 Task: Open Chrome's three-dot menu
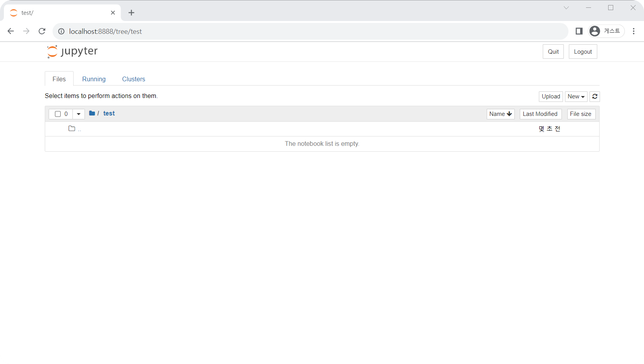click(x=633, y=31)
